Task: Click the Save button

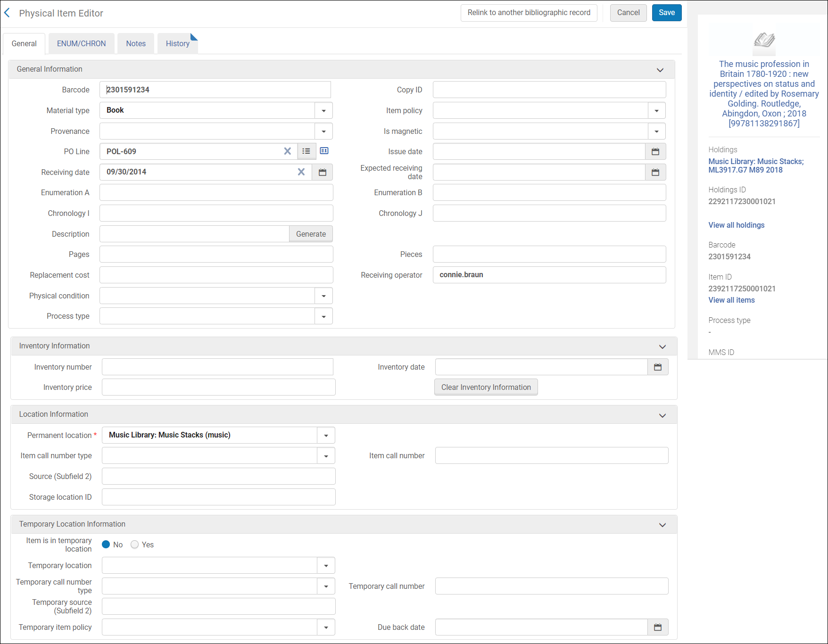Action: [x=667, y=13]
